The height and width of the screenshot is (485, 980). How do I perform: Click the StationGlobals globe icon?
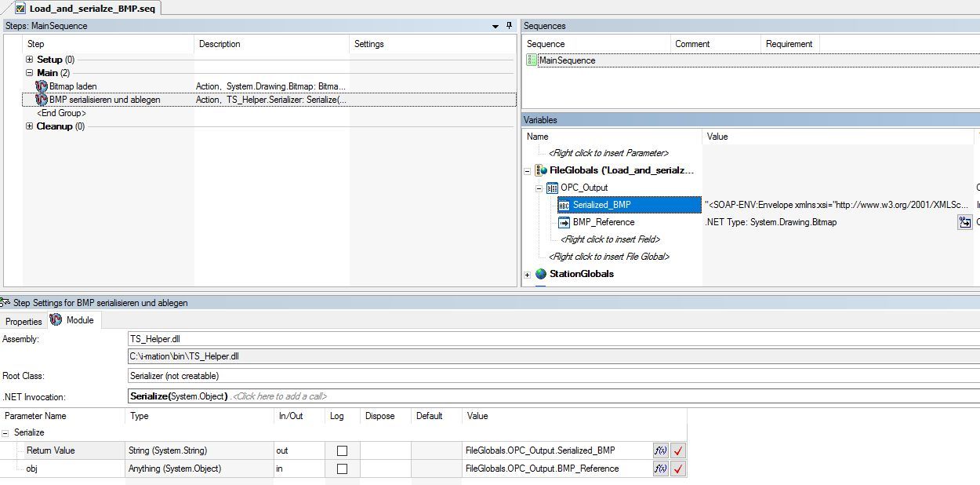click(540, 275)
